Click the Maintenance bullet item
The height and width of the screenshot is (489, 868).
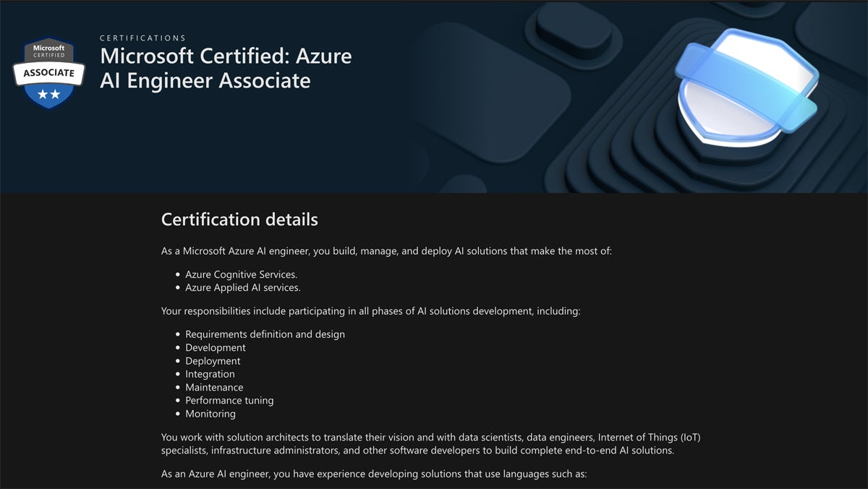click(214, 387)
